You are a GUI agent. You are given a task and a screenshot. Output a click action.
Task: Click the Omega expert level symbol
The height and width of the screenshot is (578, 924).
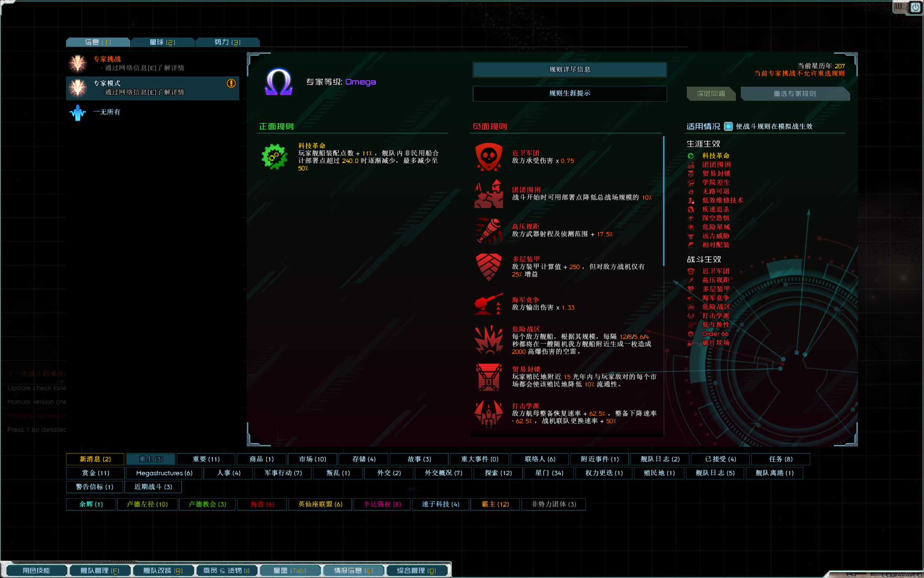click(x=279, y=82)
